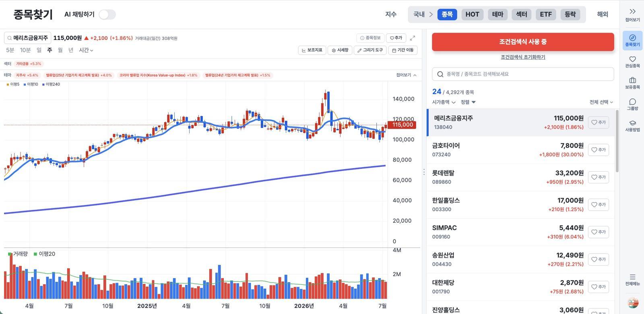Image resolution: width=644 pixels, height=314 pixels.
Task: Toggle the AI 채팅하기 switch
Action: (107, 14)
